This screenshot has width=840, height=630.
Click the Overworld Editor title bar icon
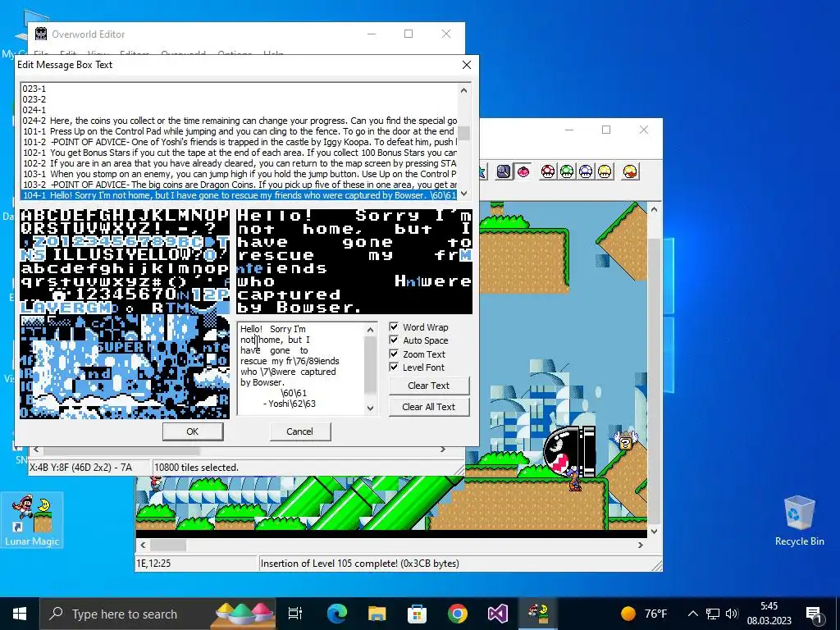tap(41, 34)
